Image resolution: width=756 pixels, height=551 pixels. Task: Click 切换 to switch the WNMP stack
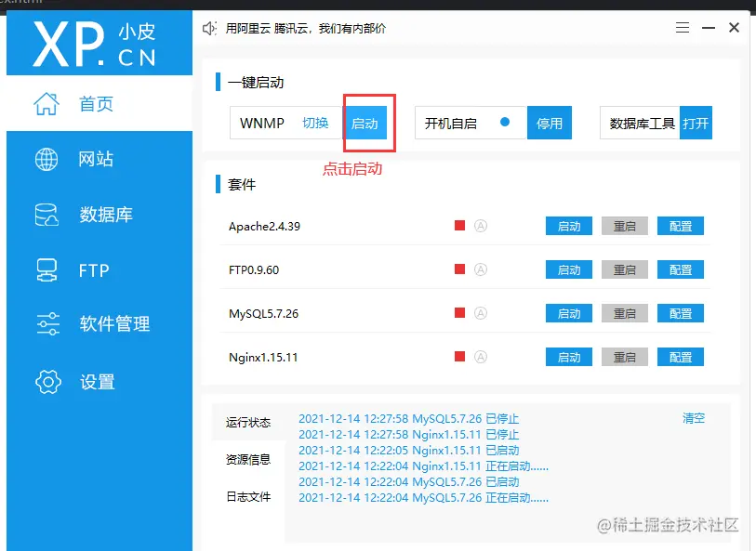point(315,122)
